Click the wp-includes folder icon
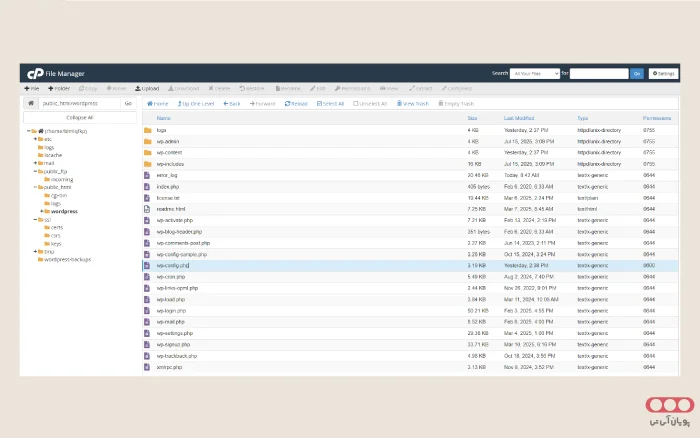 coord(148,164)
